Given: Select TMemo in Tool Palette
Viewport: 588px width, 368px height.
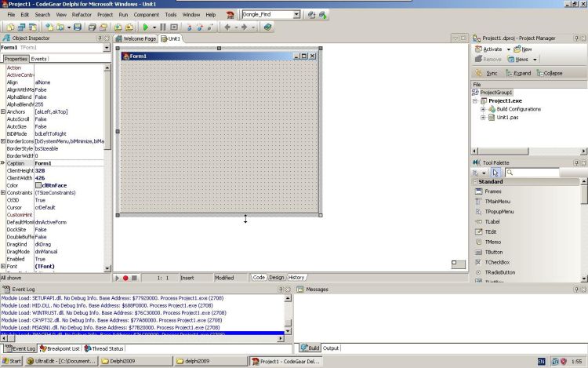Looking at the screenshot, I should click(493, 242).
